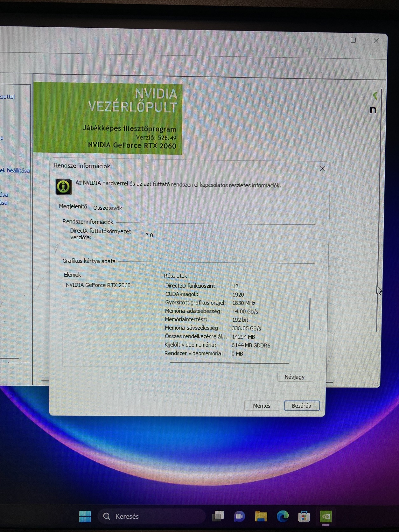This screenshot has width=399, height=532.
Task: Click the green info icon in Rendszerinformációk
Action: [64, 186]
